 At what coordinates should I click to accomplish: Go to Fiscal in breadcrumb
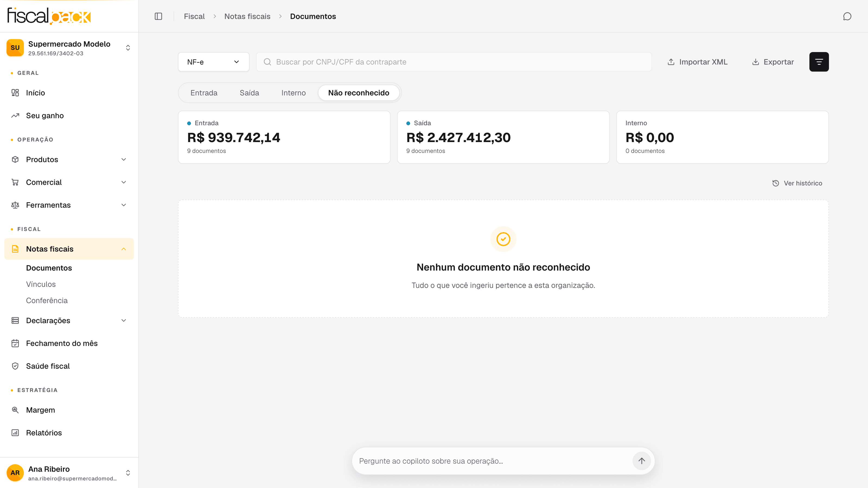pyautogui.click(x=194, y=16)
